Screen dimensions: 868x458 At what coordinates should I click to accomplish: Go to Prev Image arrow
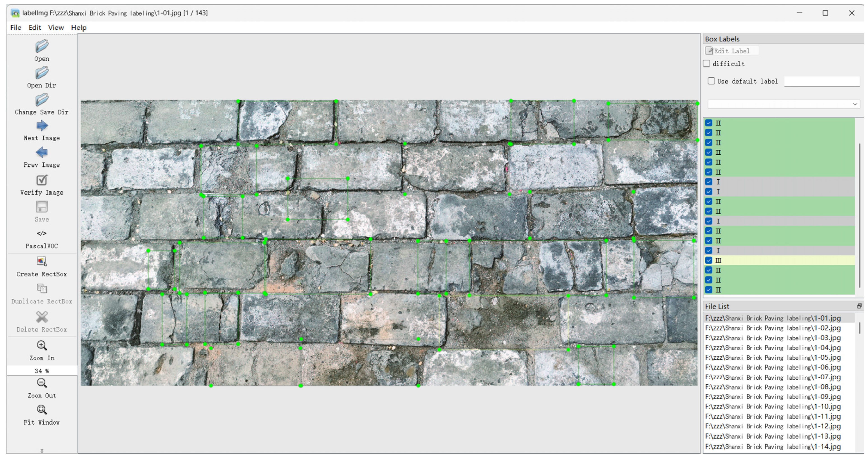tap(42, 153)
